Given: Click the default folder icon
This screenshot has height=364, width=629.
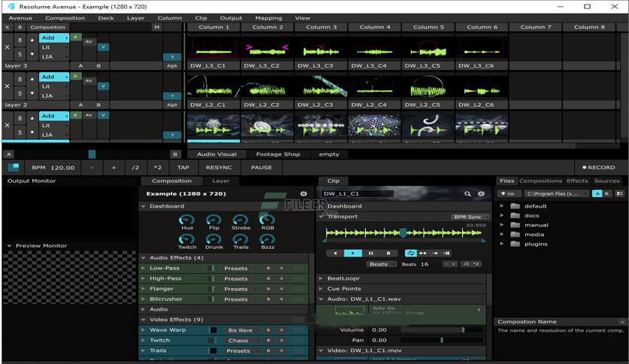Looking at the screenshot, I should pos(515,206).
